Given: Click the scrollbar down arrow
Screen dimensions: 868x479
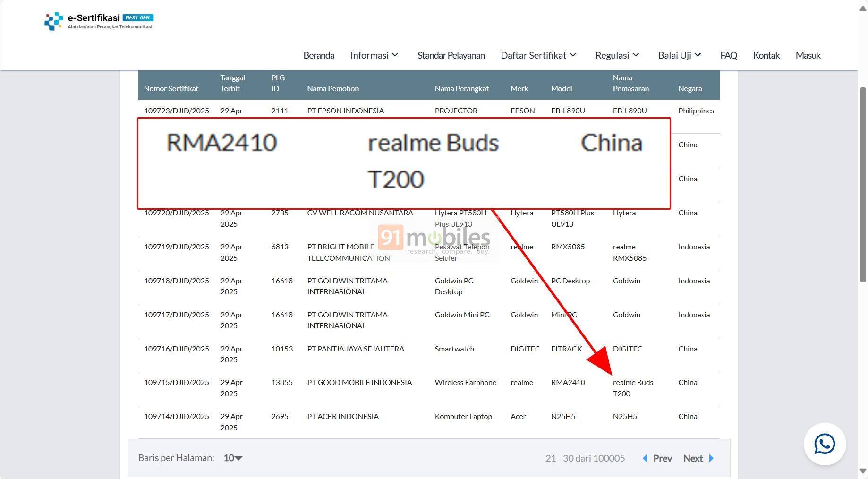Looking at the screenshot, I should 863,470.
